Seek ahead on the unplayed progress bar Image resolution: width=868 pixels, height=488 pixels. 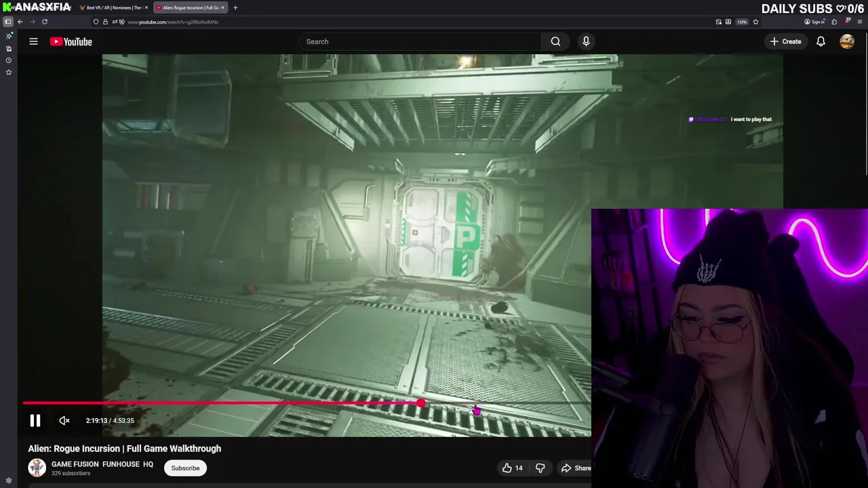[507, 403]
